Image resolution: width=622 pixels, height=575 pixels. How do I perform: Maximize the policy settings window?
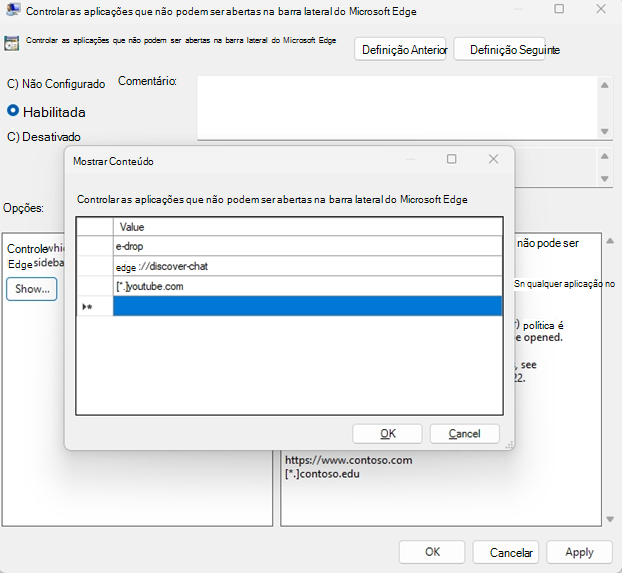pos(559,9)
